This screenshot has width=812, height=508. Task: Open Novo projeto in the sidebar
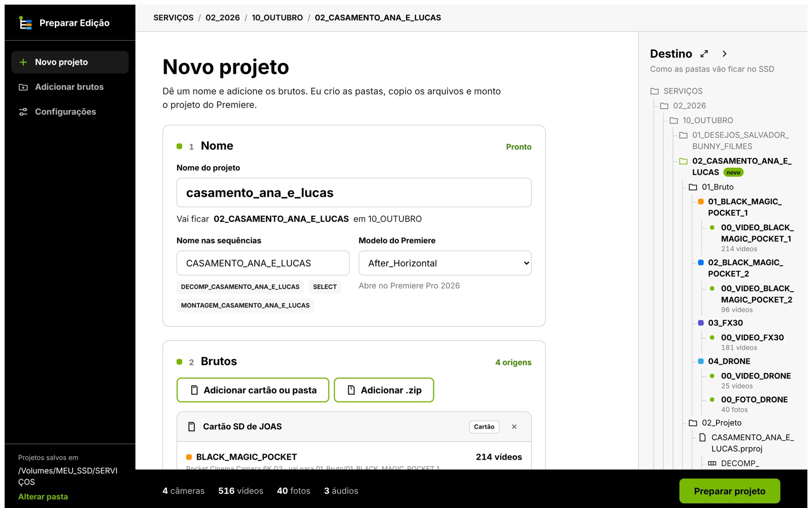[x=70, y=62]
